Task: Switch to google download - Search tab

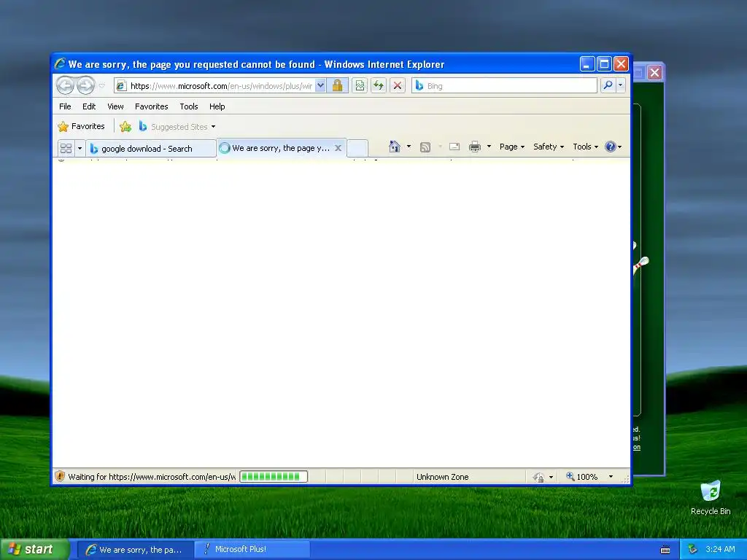Action: tap(150, 149)
